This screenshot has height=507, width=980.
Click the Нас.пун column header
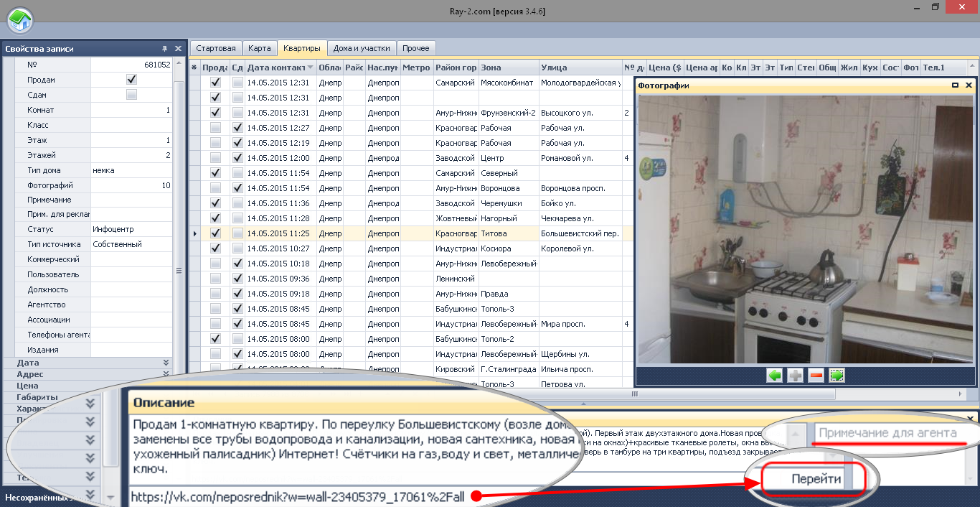coord(382,68)
